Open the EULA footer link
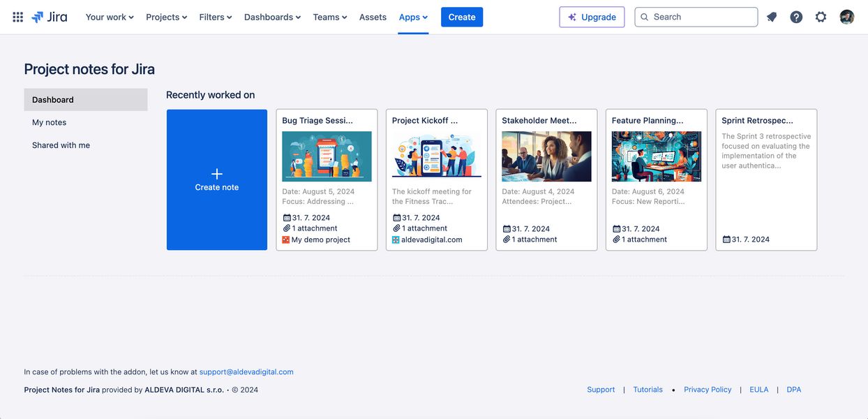This screenshot has width=868, height=419. [759, 390]
